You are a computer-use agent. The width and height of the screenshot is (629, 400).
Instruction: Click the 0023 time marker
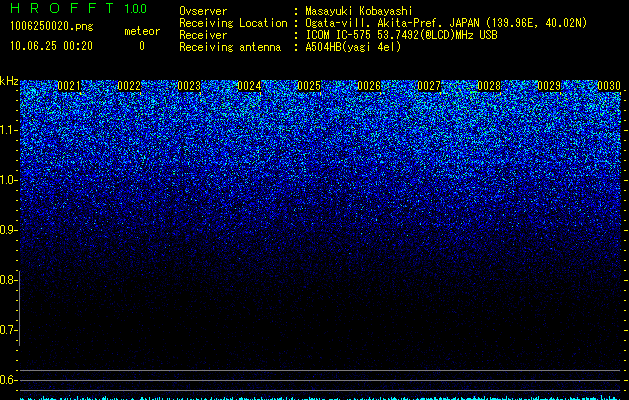pyautogui.click(x=189, y=86)
